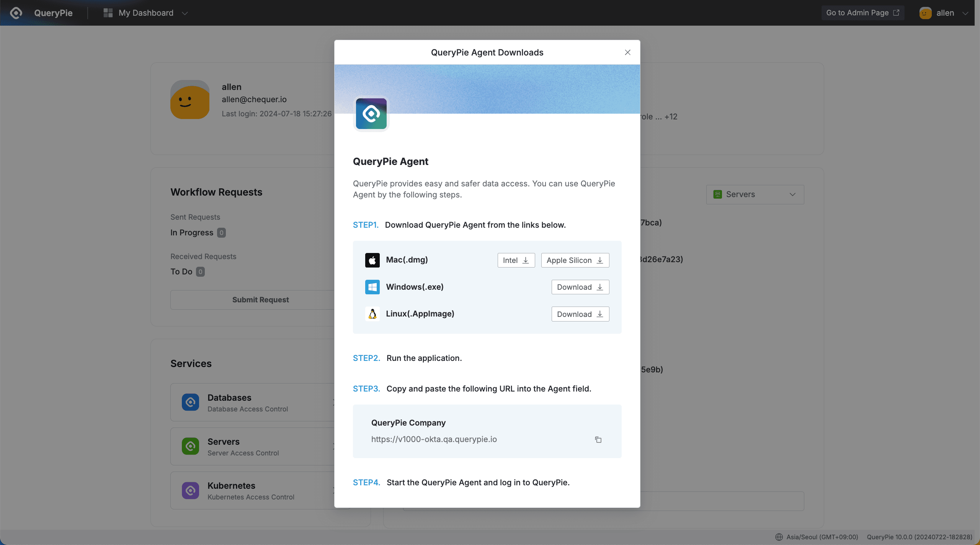
Task: Close the QueryPie Agent Downloads dialog
Action: coord(627,52)
